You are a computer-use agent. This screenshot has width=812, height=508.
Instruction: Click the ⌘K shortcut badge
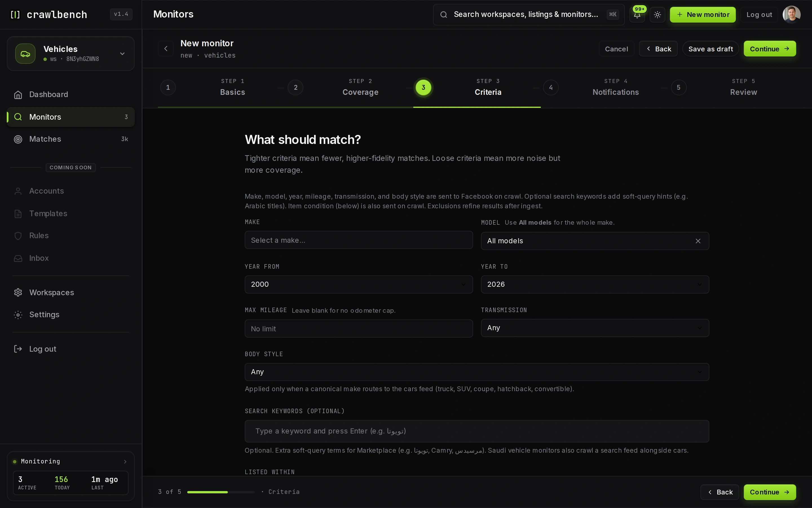[613, 14]
